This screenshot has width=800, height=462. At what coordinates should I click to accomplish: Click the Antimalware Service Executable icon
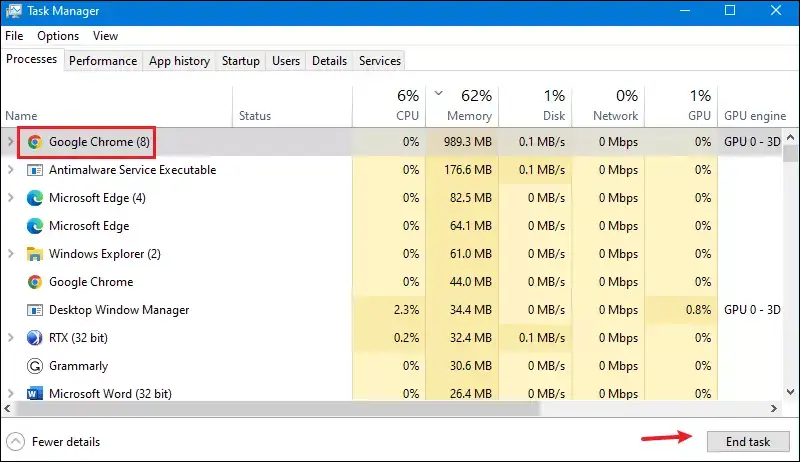[x=35, y=170]
